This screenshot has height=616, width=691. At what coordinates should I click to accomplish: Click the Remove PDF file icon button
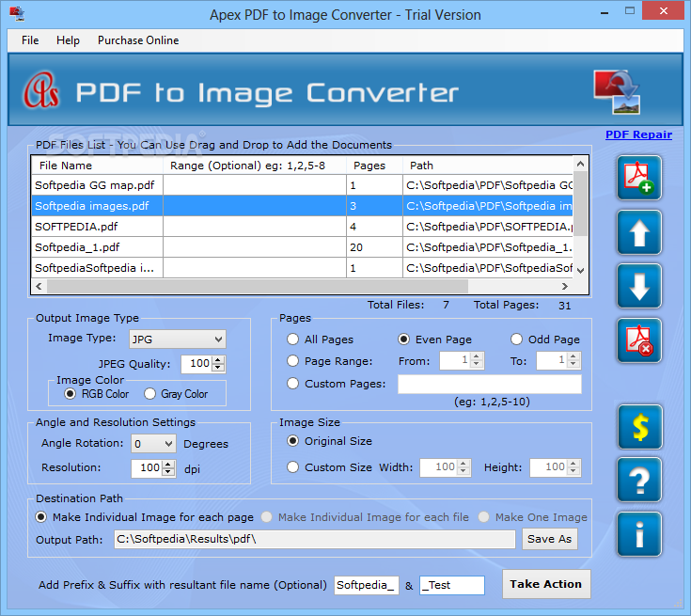click(x=639, y=340)
